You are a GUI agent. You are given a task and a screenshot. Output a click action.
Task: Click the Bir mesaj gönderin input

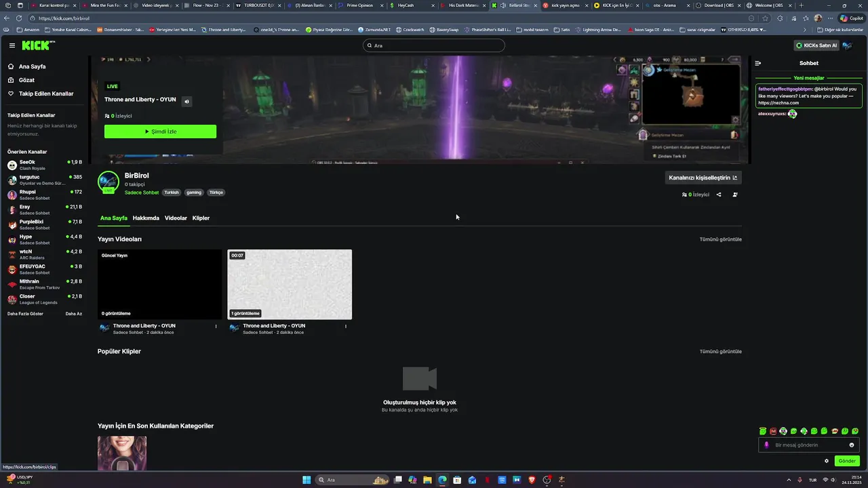coord(808,445)
